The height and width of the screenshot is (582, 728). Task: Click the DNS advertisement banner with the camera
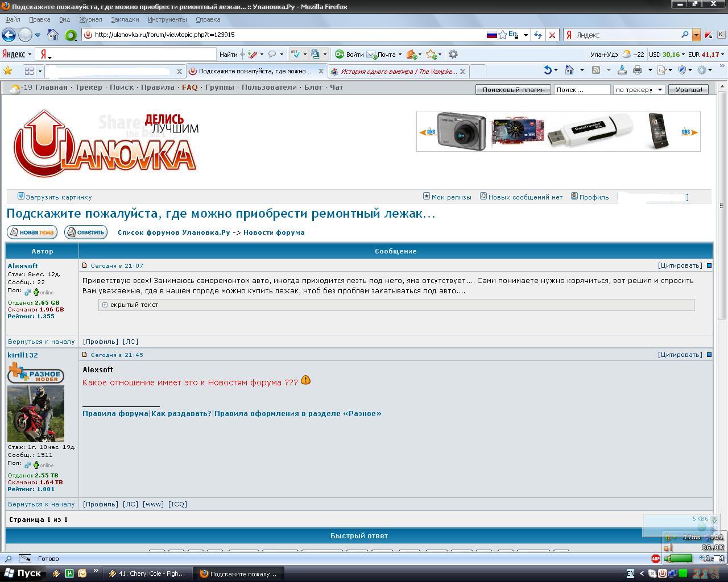click(559, 131)
